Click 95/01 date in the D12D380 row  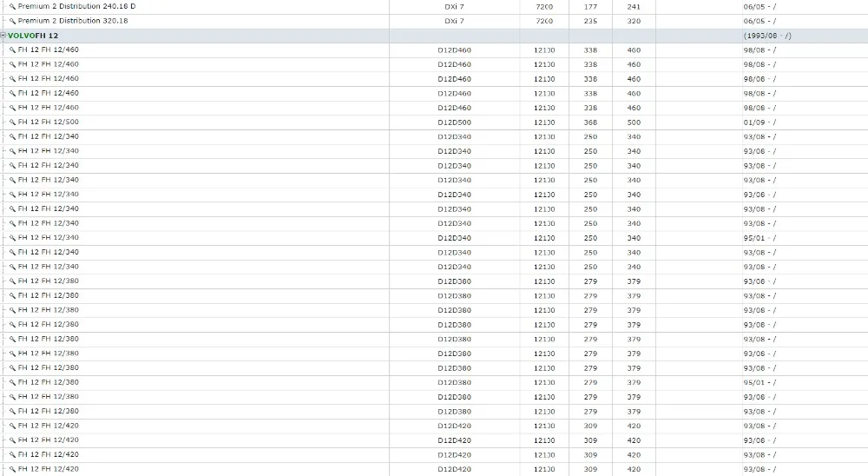coord(759,382)
